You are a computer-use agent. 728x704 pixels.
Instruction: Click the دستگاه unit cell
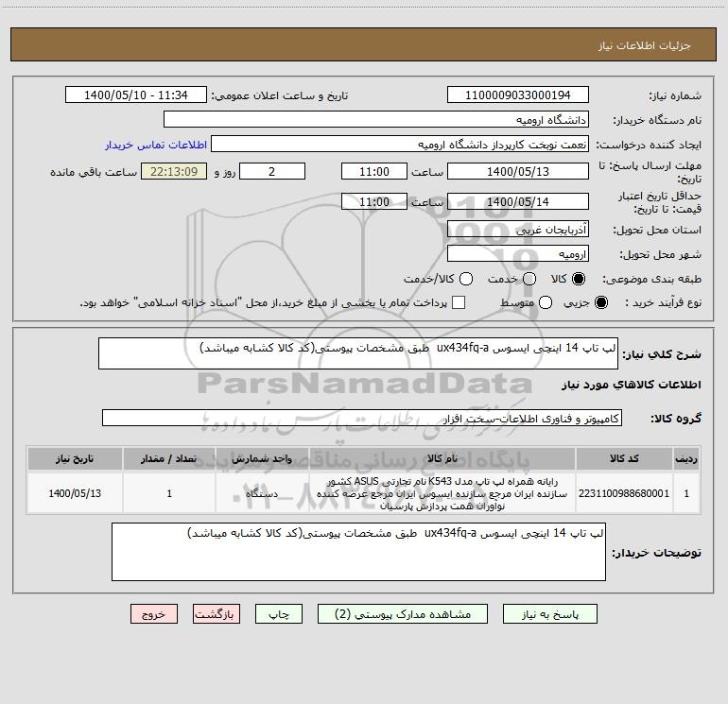(262, 493)
